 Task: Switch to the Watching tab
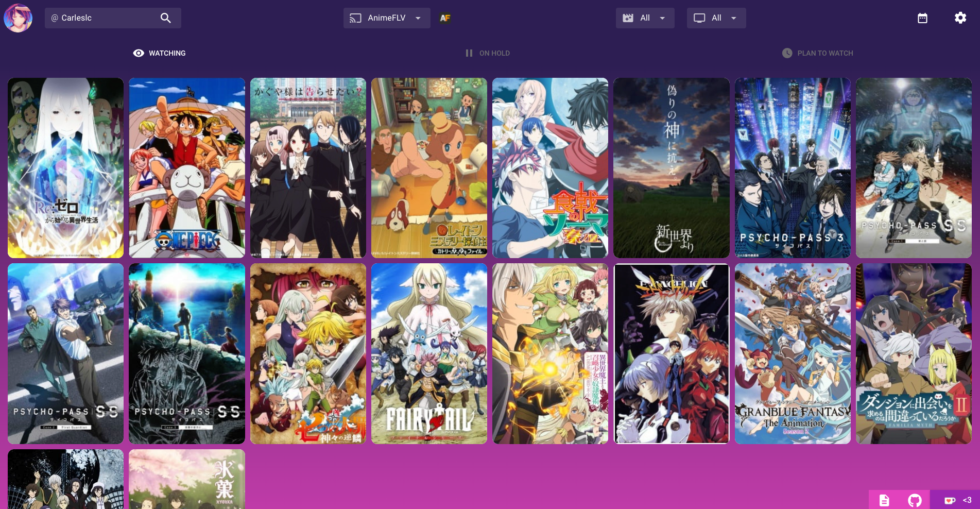point(159,53)
